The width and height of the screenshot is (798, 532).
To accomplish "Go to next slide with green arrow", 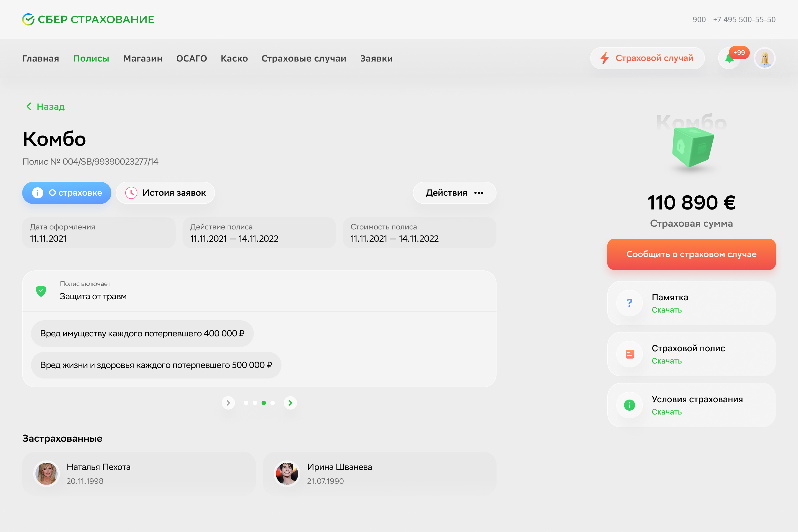I will pos(290,403).
